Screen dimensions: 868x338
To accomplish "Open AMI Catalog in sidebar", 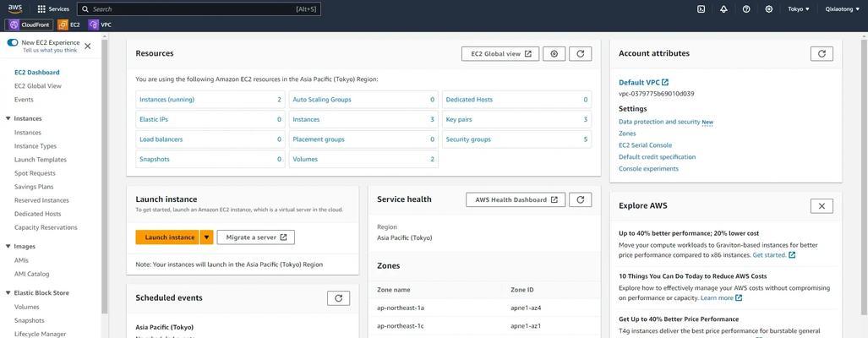I will click(31, 274).
